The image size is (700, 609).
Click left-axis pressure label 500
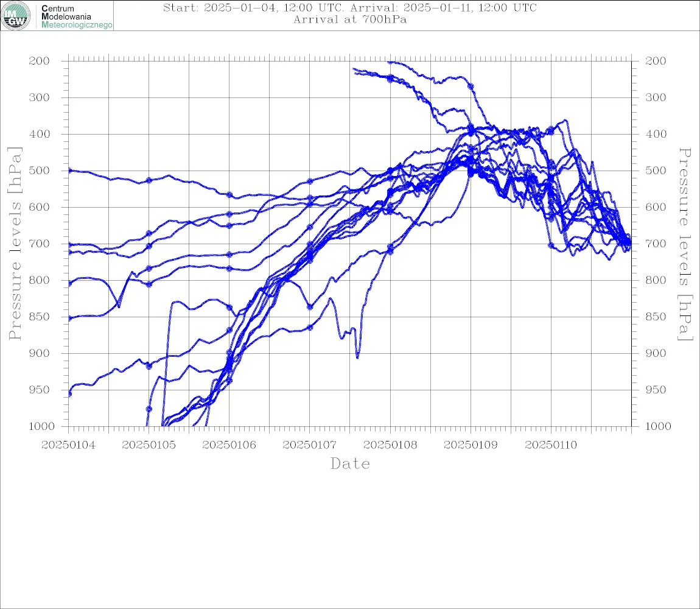40,171
